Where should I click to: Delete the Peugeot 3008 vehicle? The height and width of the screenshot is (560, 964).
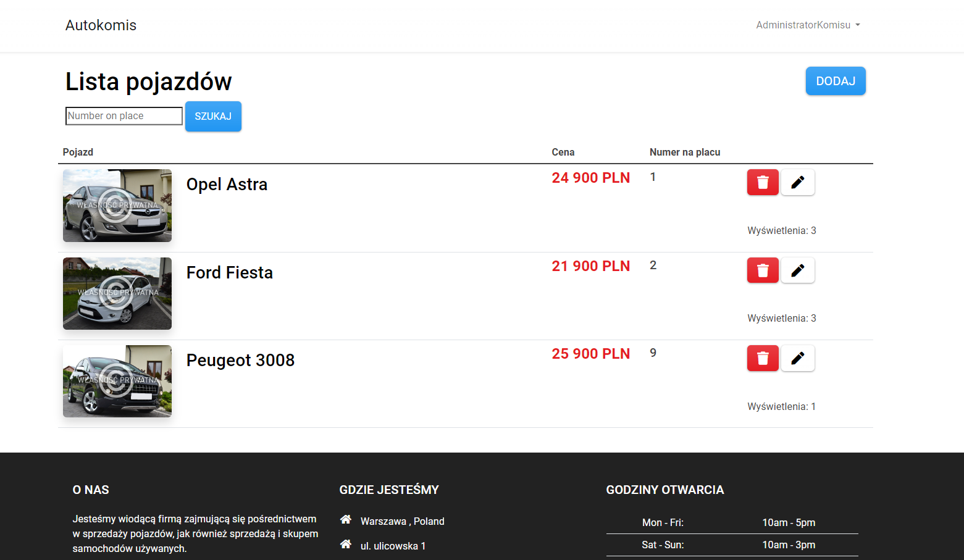click(x=763, y=358)
